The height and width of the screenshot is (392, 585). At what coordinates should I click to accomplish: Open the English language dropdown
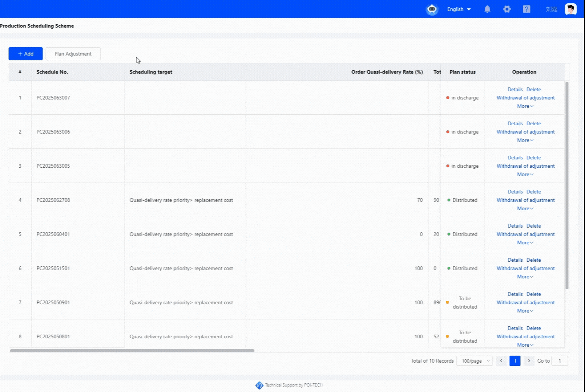(x=459, y=9)
